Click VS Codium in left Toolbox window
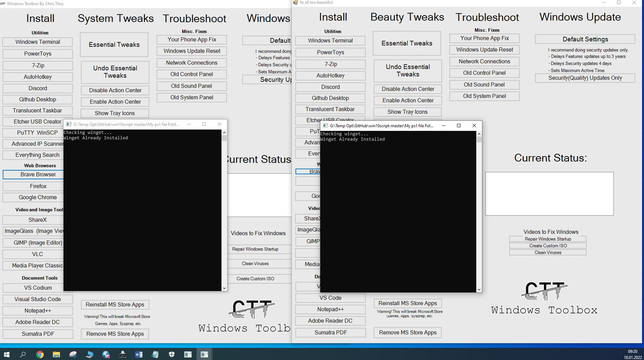This screenshot has width=644, height=360. pyautogui.click(x=38, y=288)
